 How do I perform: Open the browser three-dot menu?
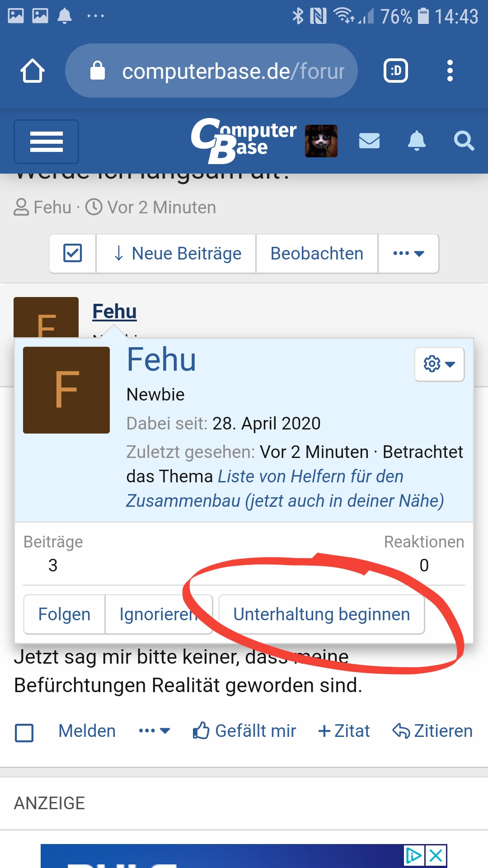[x=450, y=70]
